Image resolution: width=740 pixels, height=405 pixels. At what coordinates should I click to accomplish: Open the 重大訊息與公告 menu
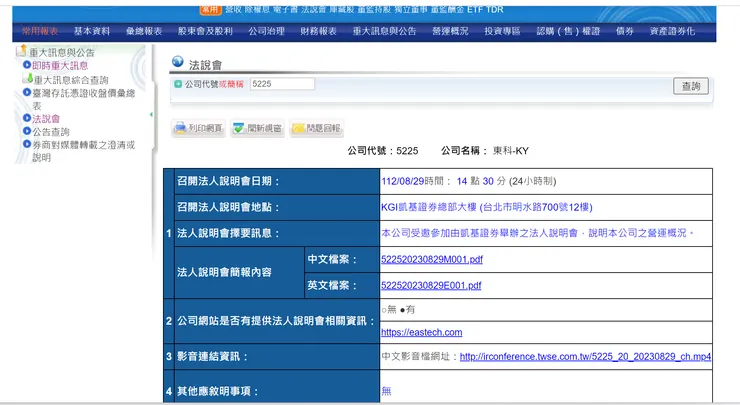385,31
